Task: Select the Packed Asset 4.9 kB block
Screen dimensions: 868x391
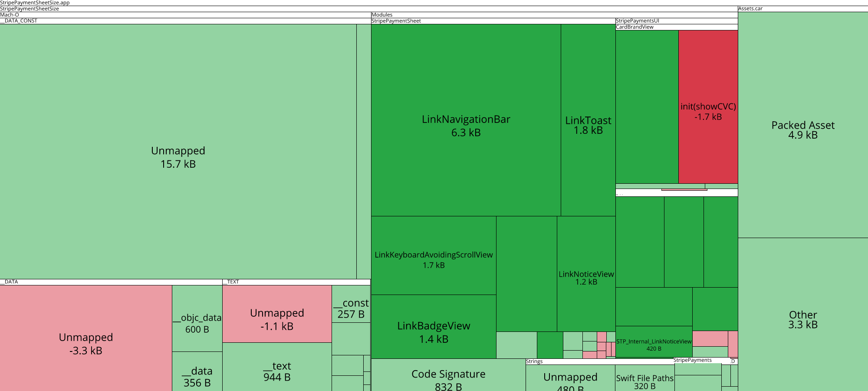Action: click(x=803, y=125)
